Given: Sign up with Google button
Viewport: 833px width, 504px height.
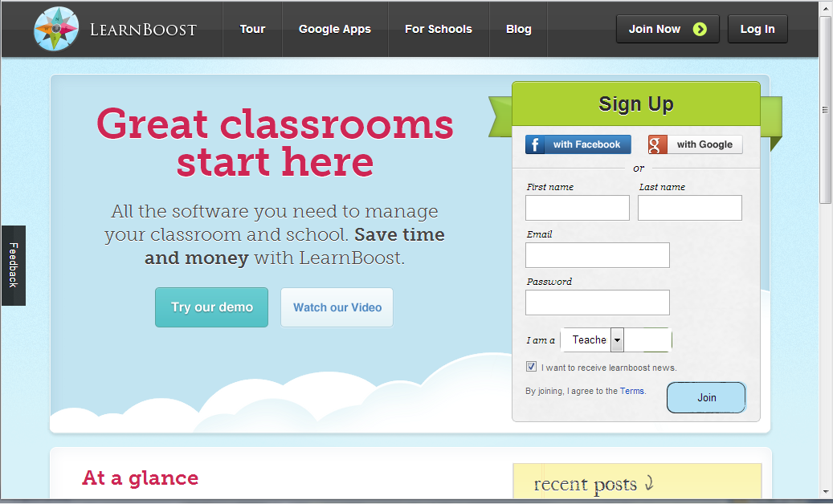Looking at the screenshot, I should pyautogui.click(x=695, y=144).
